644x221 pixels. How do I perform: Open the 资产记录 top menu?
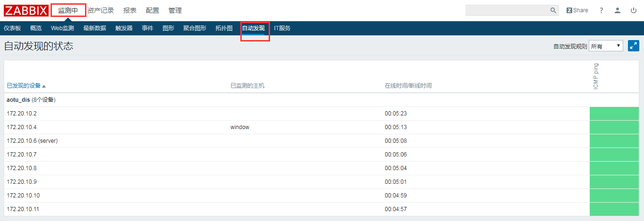(x=101, y=10)
